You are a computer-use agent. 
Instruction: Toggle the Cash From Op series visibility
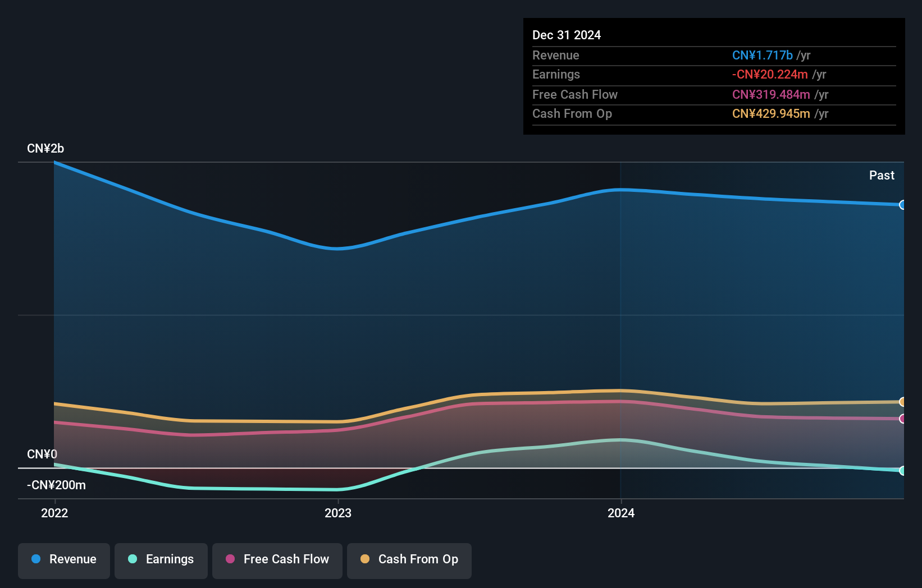pos(409,559)
